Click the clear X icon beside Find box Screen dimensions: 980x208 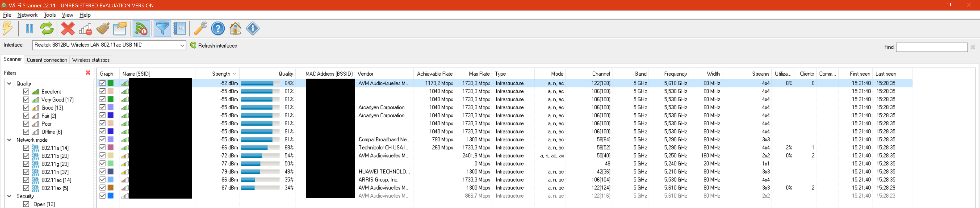click(x=973, y=47)
